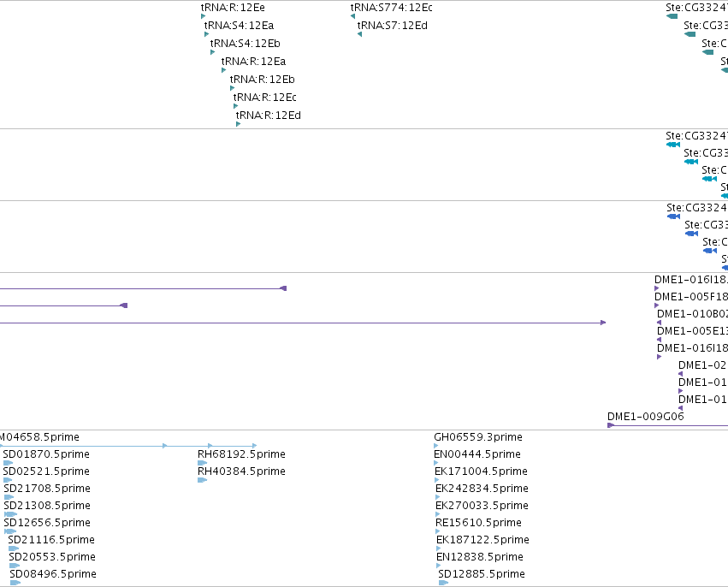The width and height of the screenshot is (728, 587).
Task: Select the SD21708.5prime feature block
Action: click(x=9, y=497)
